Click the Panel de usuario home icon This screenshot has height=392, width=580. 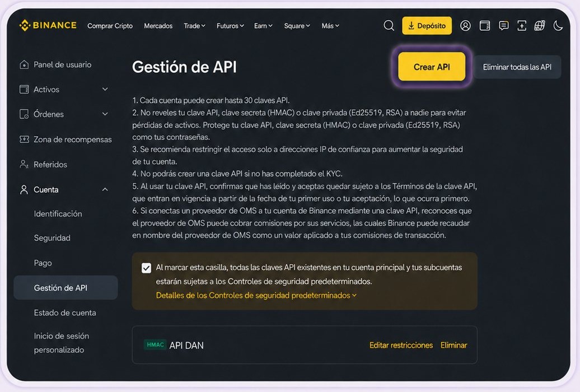(24, 64)
